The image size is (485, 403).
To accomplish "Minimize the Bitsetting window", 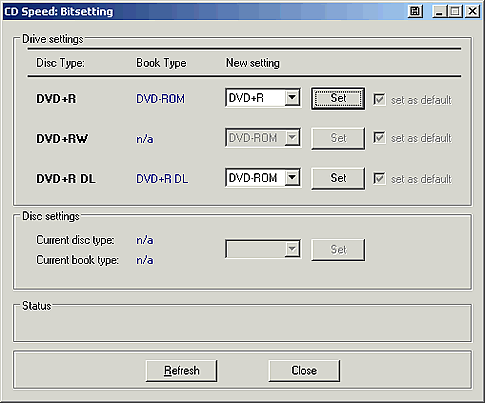I will pos(439,12).
